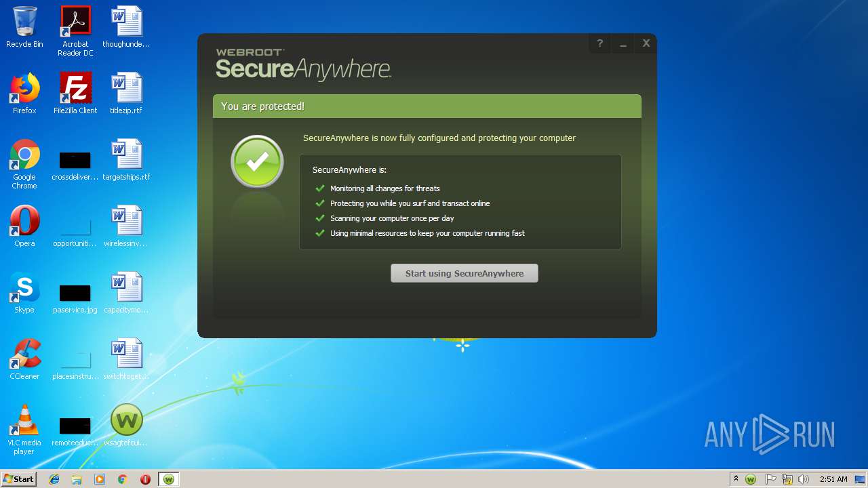Select targetships.rtf desktop file
Image resolution: width=868 pixels, height=488 pixels.
point(126,160)
